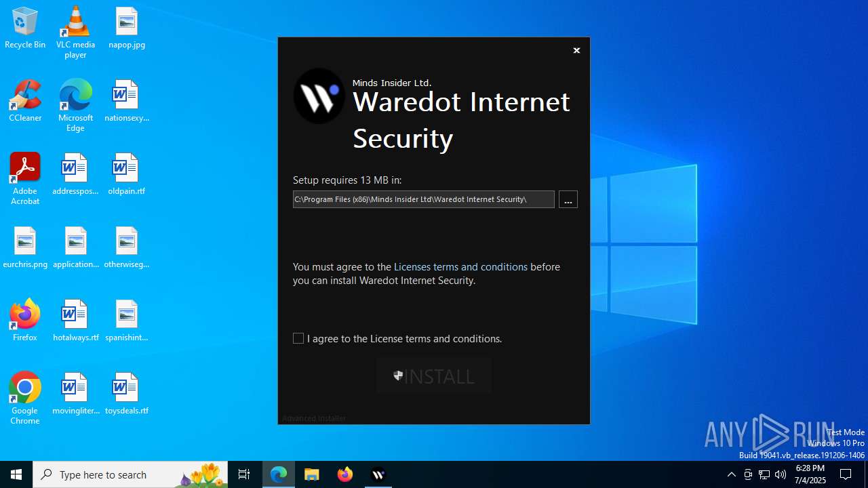Screen dimensions: 868x488
Task: Open the Recycle Bin desktop icon
Action: pos(25,28)
